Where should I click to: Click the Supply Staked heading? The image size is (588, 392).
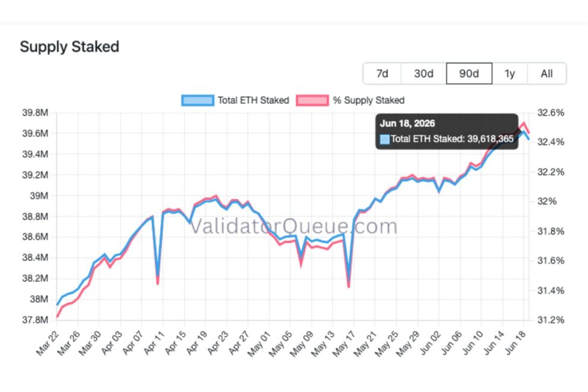[69, 47]
